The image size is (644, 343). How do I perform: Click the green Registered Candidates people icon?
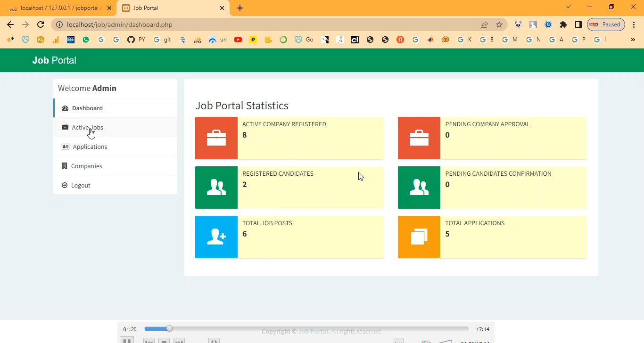pyautogui.click(x=216, y=188)
